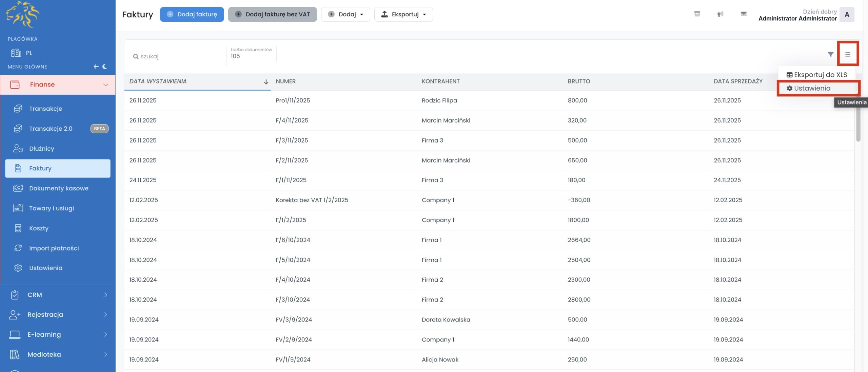Click the administrator avatar A
Image resolution: width=868 pixels, height=372 pixels.
point(847,15)
